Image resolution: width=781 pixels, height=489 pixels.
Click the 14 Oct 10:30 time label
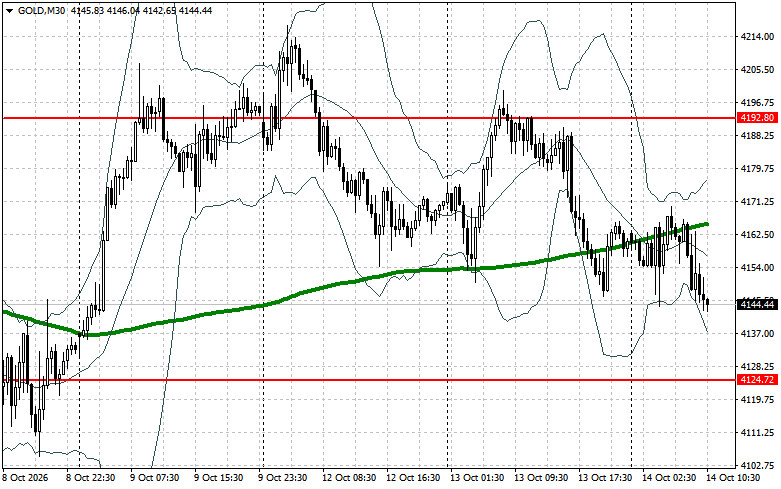[x=733, y=478]
